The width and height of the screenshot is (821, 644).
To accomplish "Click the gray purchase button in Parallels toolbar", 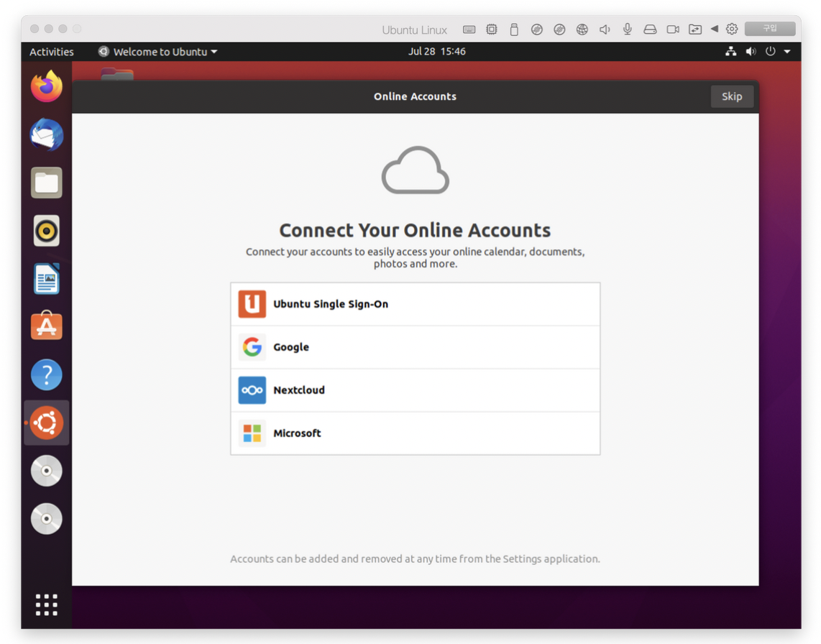I will 770,28.
